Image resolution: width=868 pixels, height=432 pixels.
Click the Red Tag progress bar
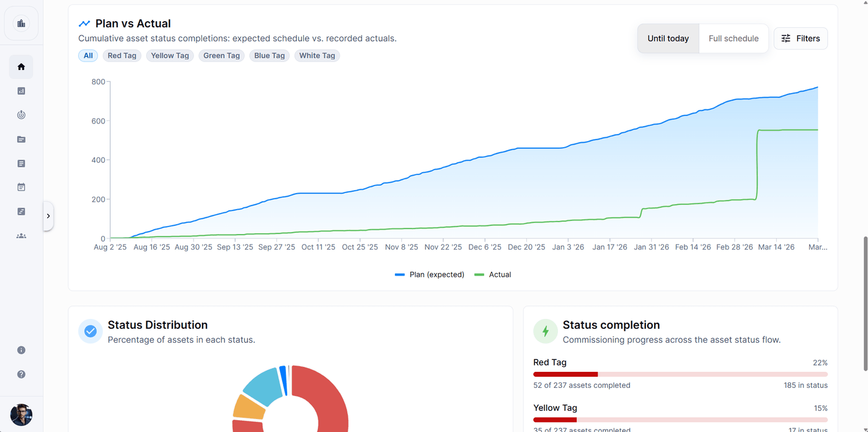point(680,374)
